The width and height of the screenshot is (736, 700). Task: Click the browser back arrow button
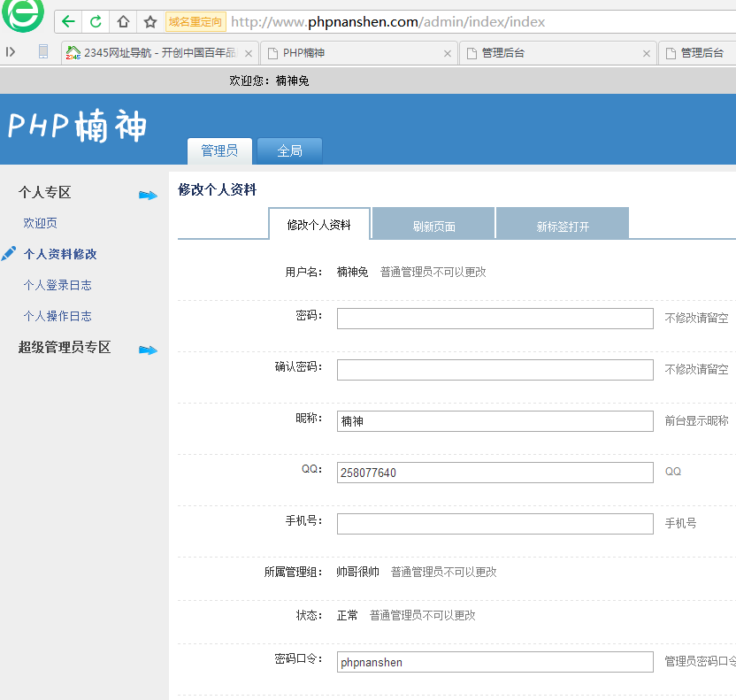tap(68, 21)
